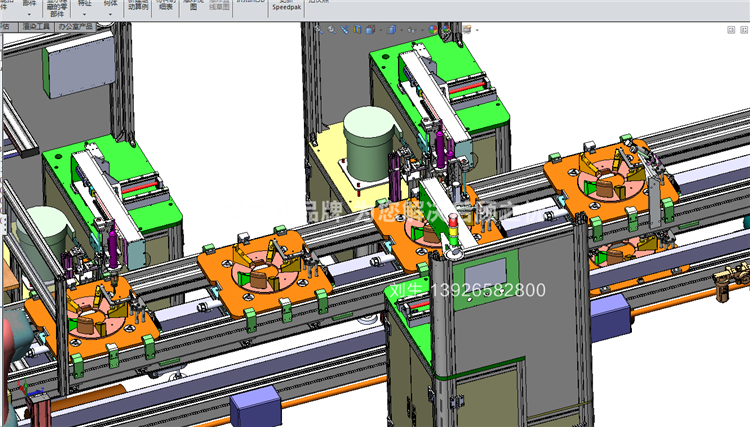750x427 pixels.
Task: Click Zoom to Fit magnifier icon
Action: click(x=318, y=30)
